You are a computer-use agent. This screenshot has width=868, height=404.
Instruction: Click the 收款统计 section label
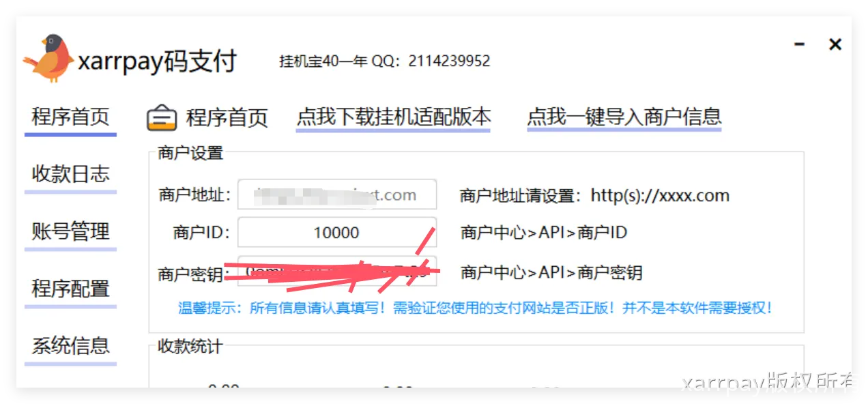(x=190, y=347)
